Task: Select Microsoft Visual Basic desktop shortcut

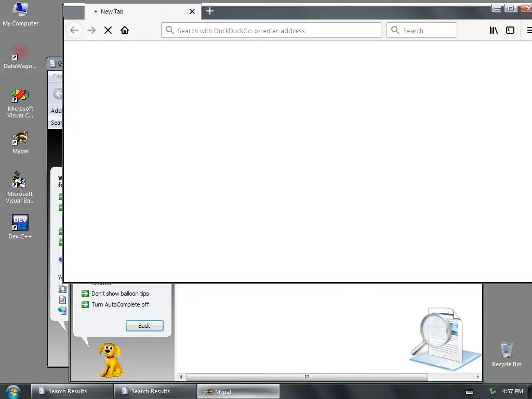Action: click(20, 188)
